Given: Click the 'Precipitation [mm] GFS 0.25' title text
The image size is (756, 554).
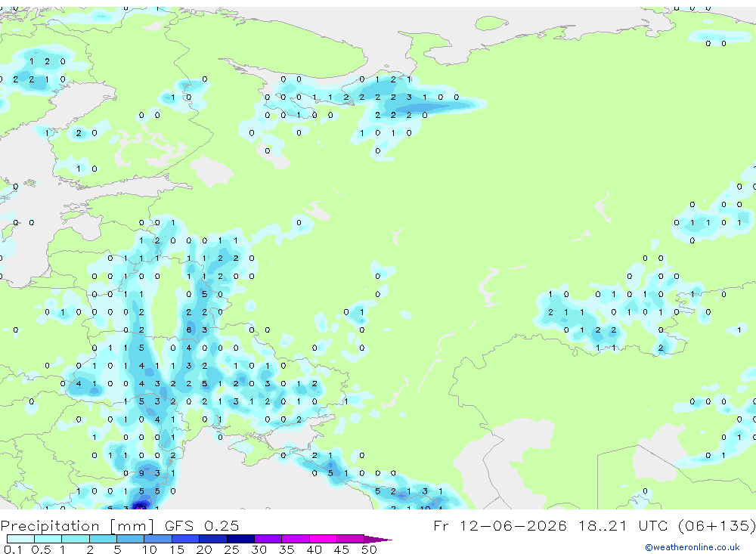Looking at the screenshot, I should tap(119, 525).
